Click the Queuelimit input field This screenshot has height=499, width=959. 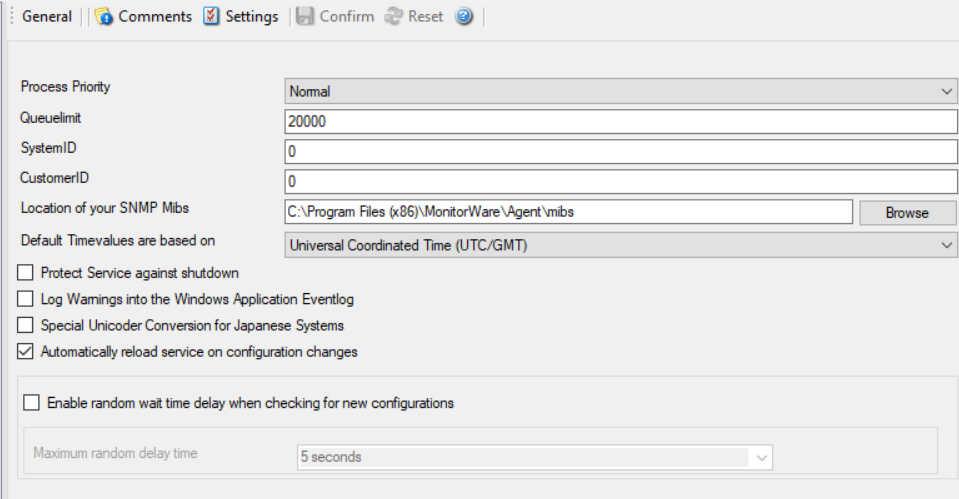point(620,122)
